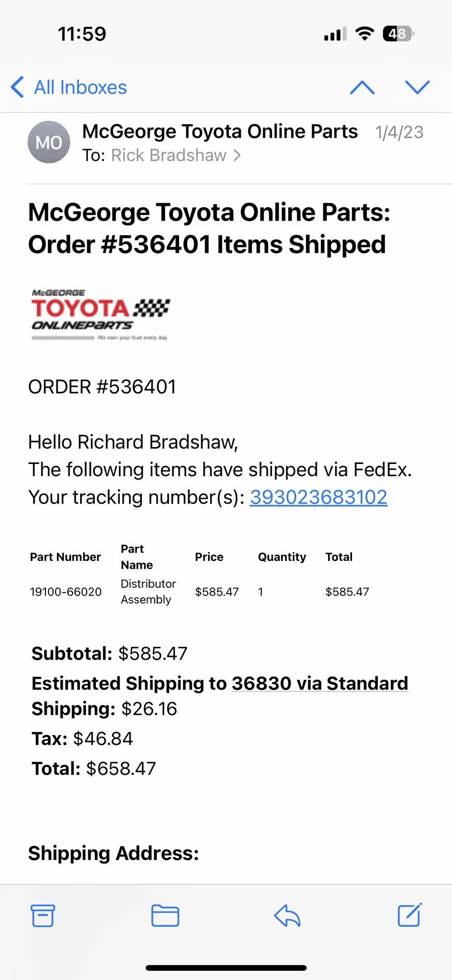Viewport: 452px width, 980px height.
Task: Tap the email date 1/4/23
Action: (x=399, y=132)
